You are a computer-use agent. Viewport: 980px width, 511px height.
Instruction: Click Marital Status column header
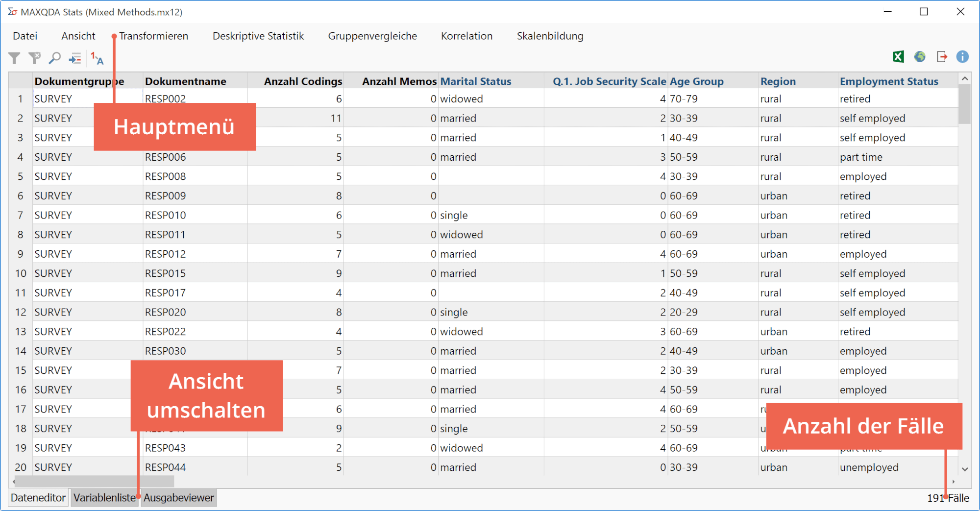[x=491, y=81]
